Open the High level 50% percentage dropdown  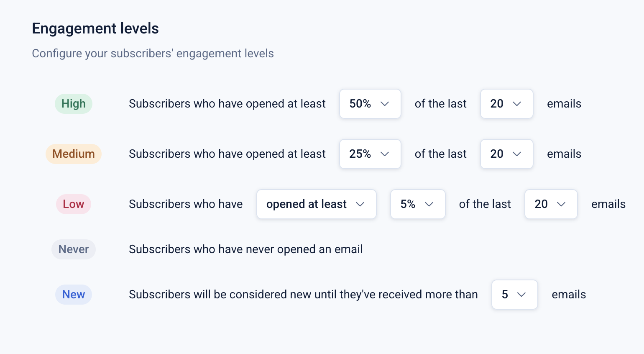[x=370, y=104]
